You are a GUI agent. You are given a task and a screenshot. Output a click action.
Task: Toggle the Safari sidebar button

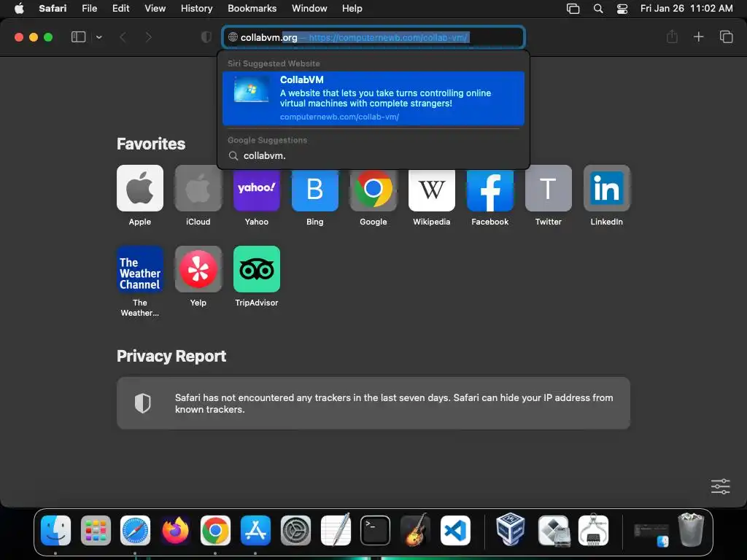pos(78,37)
